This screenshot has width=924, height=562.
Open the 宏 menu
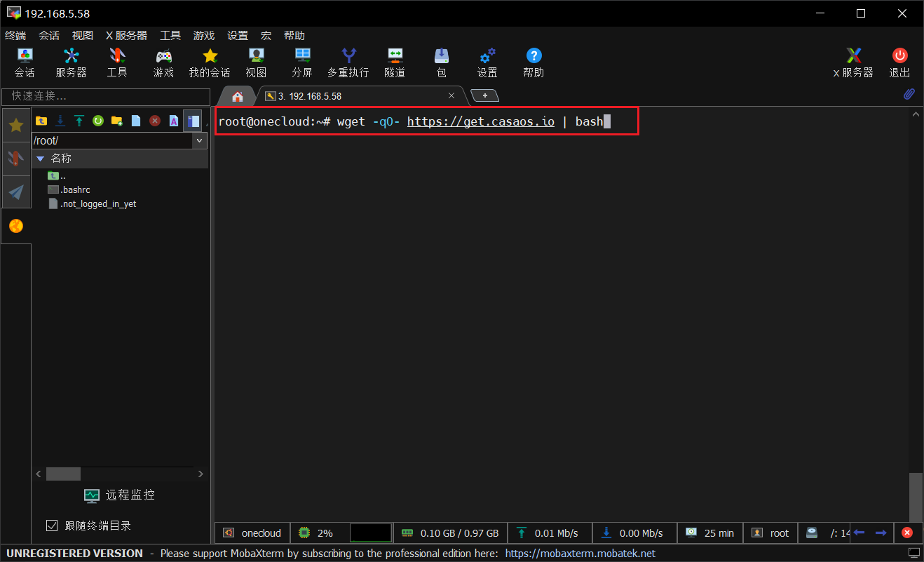pos(266,35)
